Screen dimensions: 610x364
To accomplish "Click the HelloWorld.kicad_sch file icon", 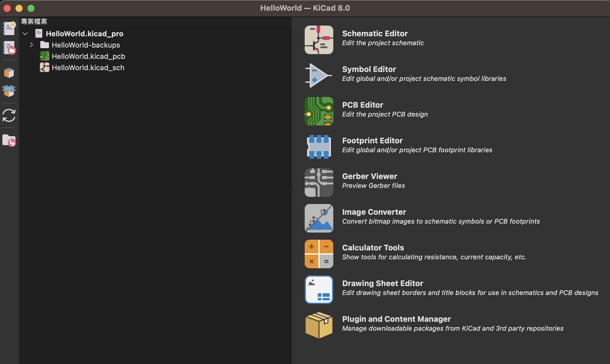I will coord(45,68).
